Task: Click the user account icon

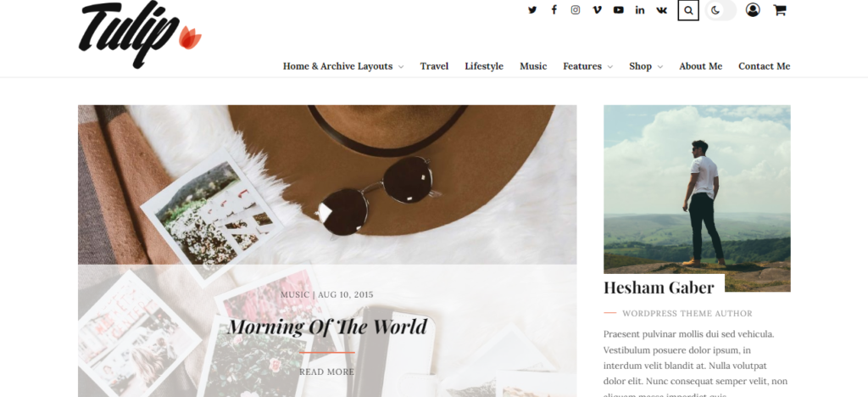Action: pyautogui.click(x=753, y=10)
